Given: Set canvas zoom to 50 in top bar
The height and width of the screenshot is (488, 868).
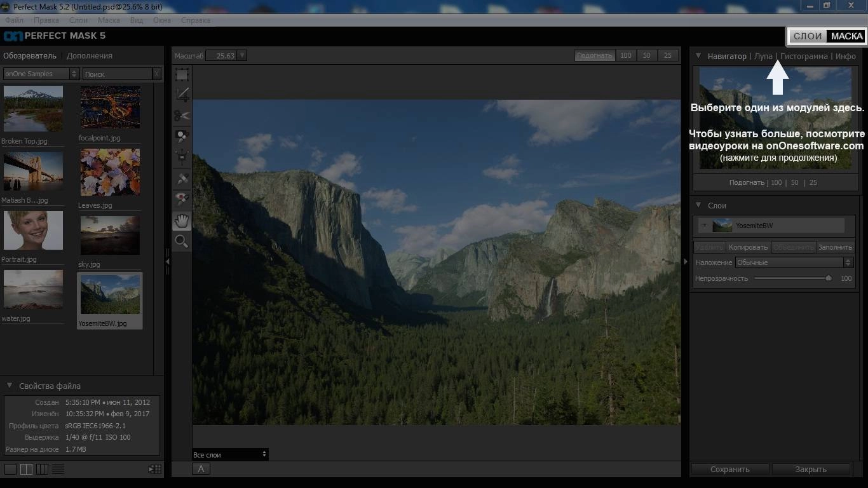Looking at the screenshot, I should coord(647,55).
